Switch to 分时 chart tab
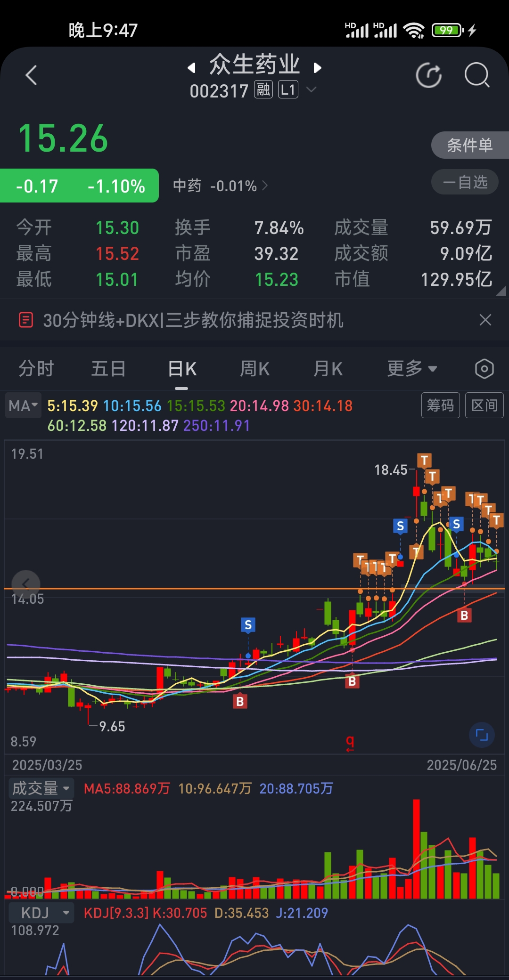The height and width of the screenshot is (980, 509). pos(36,369)
